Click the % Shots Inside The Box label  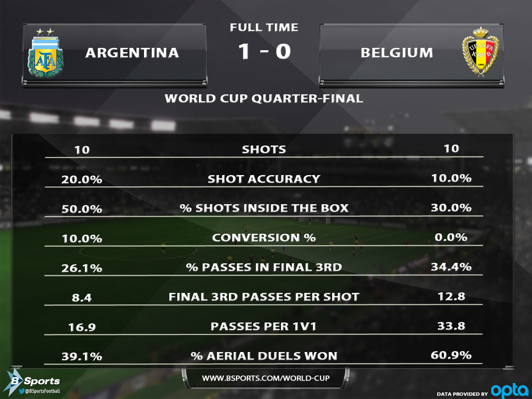[264, 208]
